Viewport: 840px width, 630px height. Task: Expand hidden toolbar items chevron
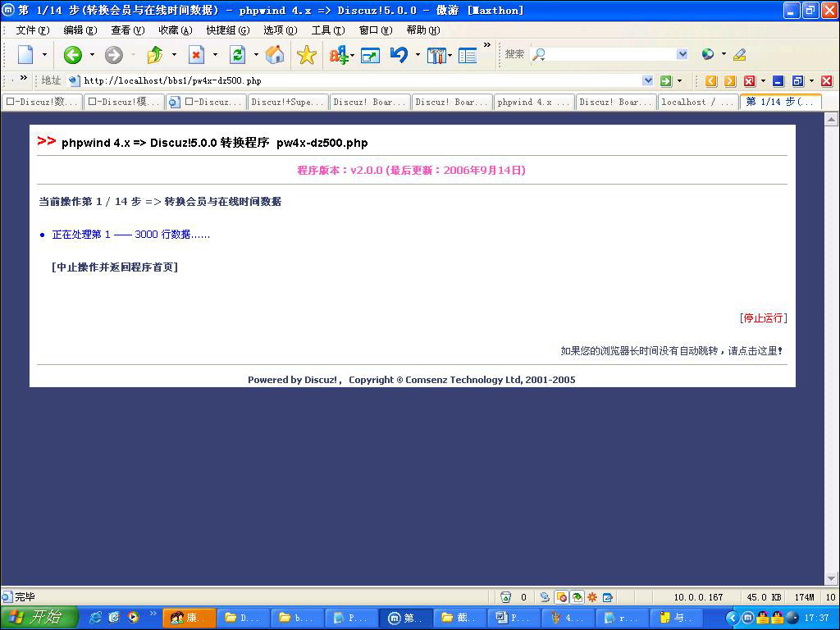(487, 45)
